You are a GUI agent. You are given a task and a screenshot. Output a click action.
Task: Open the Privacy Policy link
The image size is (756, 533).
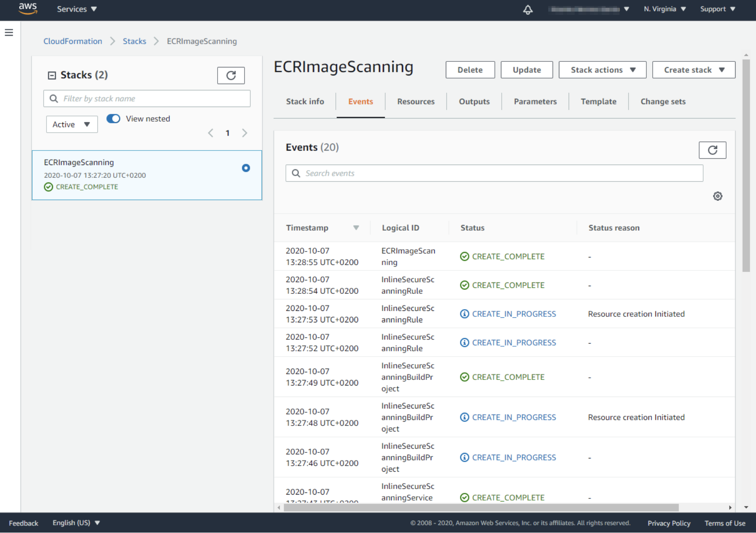669,523
